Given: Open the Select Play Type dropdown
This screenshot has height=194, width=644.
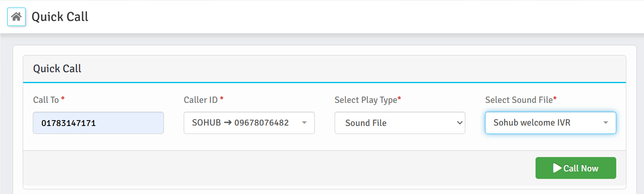Looking at the screenshot, I should coord(399,123).
